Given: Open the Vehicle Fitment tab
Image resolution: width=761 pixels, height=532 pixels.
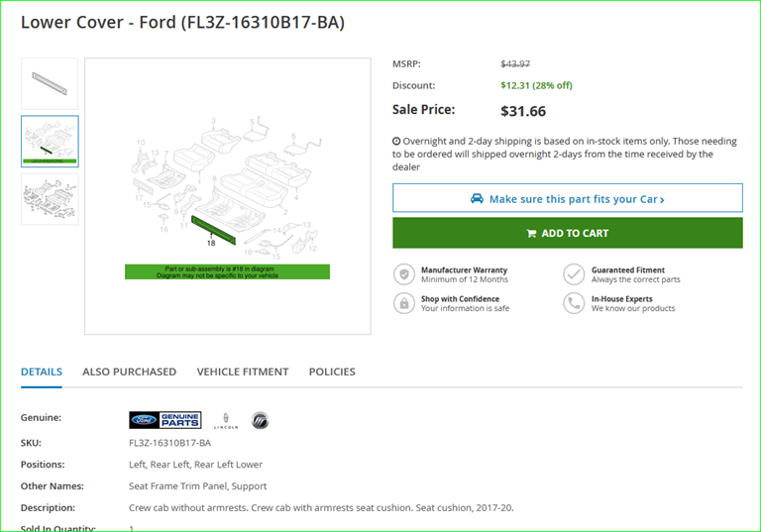Looking at the screenshot, I should click(x=243, y=372).
